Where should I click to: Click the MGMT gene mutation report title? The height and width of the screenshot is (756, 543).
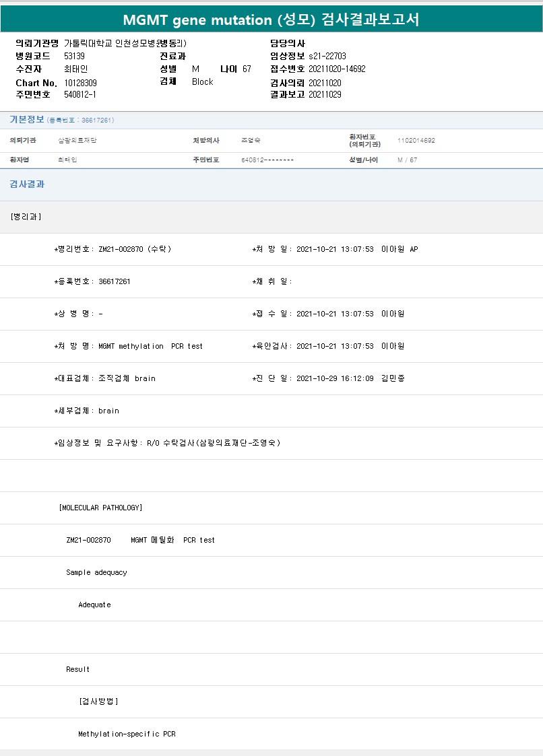coord(271,20)
